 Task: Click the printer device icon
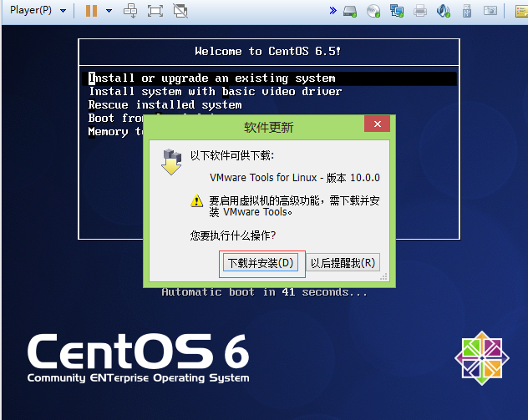pyautogui.click(x=420, y=11)
